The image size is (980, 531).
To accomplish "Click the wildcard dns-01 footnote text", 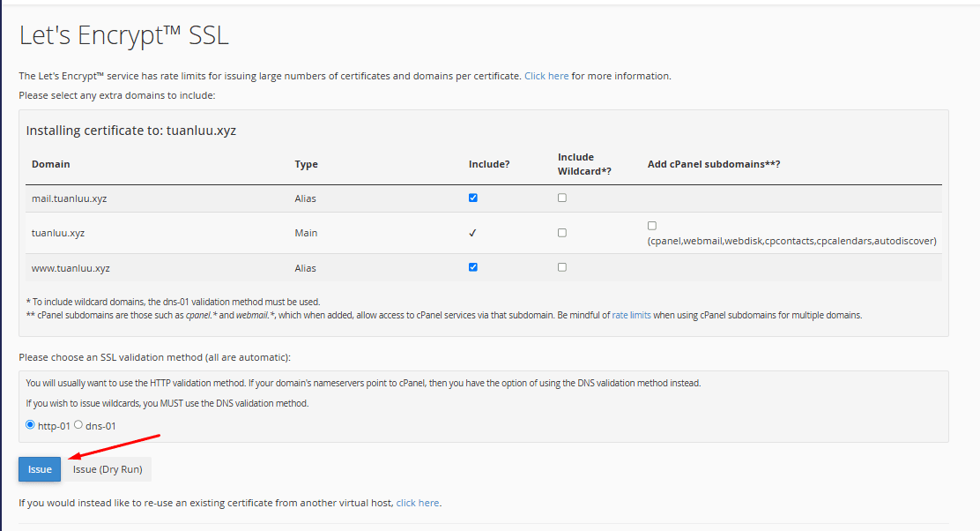I will [173, 302].
